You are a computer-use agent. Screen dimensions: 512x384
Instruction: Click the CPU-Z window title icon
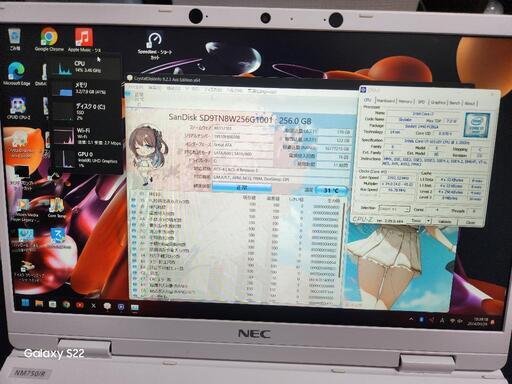pyautogui.click(x=363, y=90)
